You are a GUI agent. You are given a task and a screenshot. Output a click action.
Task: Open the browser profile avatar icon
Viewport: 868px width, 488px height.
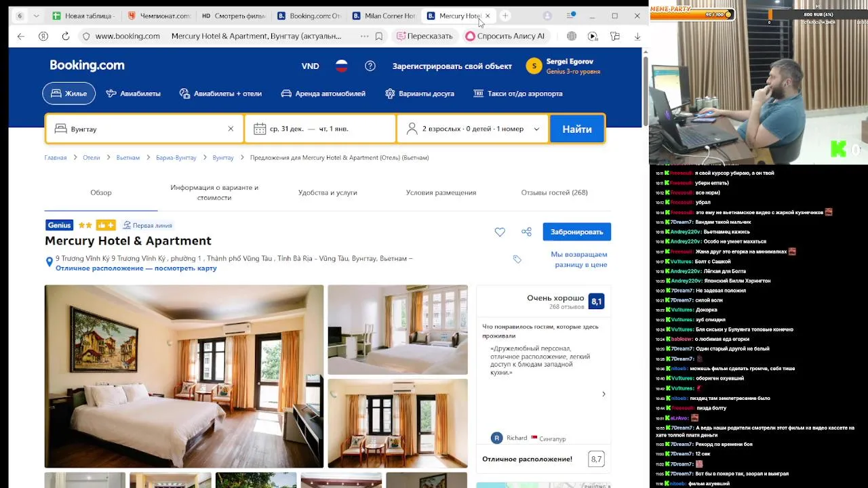pyautogui.click(x=547, y=16)
